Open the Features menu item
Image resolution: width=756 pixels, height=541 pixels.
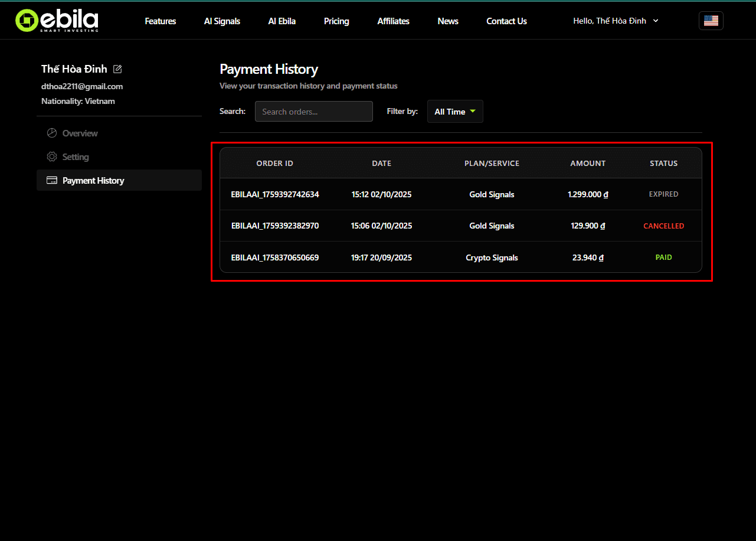[x=160, y=21]
